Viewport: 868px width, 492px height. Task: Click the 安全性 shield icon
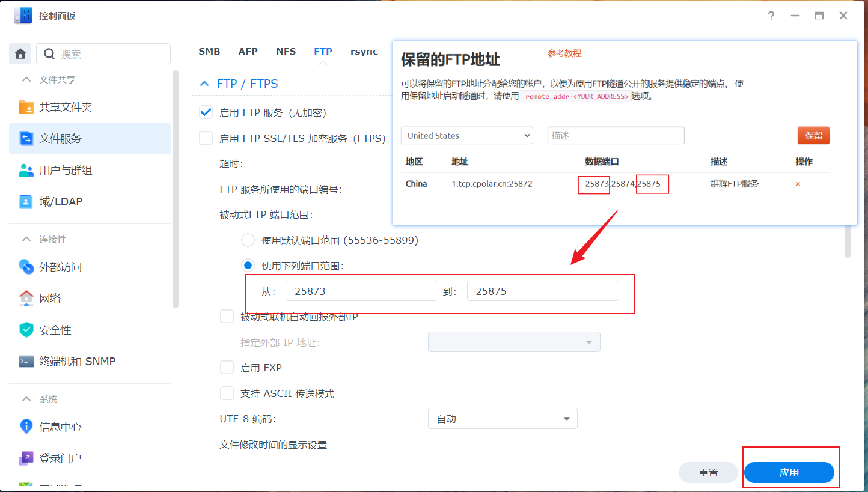[x=26, y=330]
